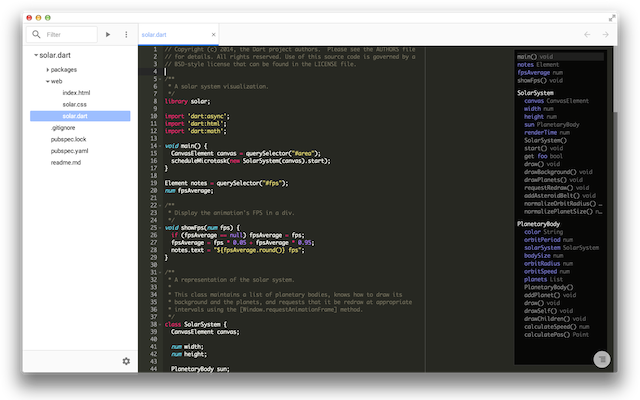The height and width of the screenshot is (400, 640).
Task: Close the solar.dart editor tab
Action: pos(214,35)
